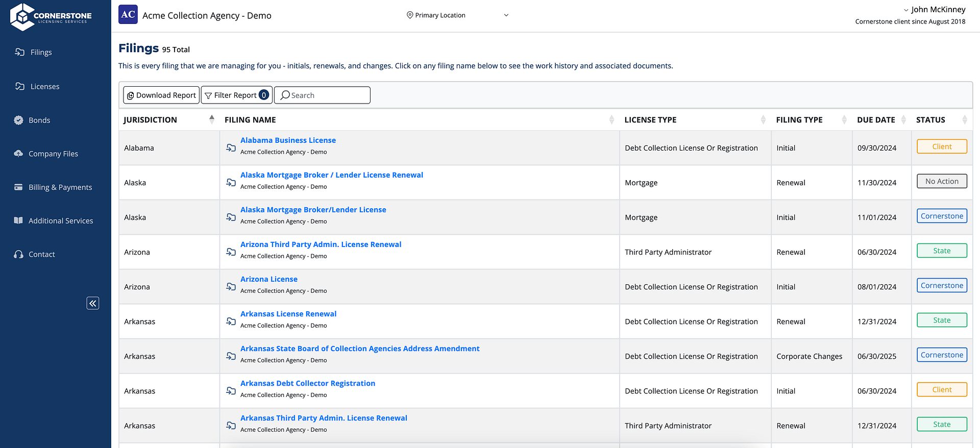Click filing icon beside Arkansas License Renewal
This screenshot has width=980, height=448.
click(x=231, y=321)
